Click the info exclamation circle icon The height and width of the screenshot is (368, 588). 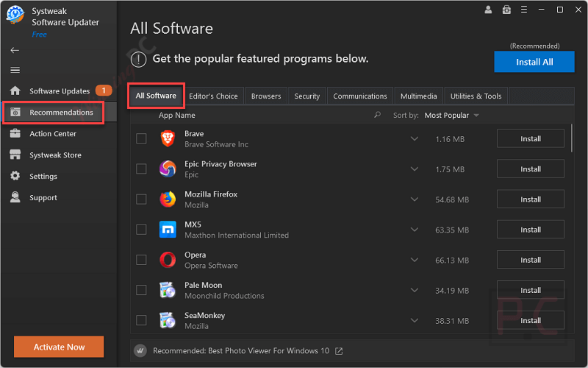[139, 59]
